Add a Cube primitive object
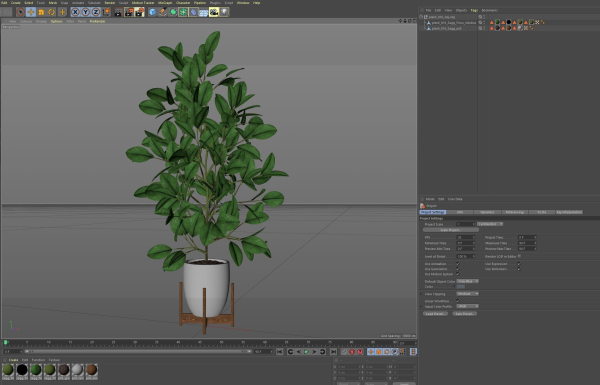The width and height of the screenshot is (600, 385). tap(152, 12)
